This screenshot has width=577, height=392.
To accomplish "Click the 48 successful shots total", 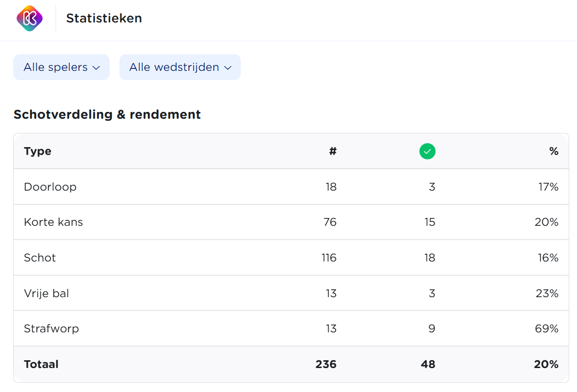I will (x=428, y=364).
